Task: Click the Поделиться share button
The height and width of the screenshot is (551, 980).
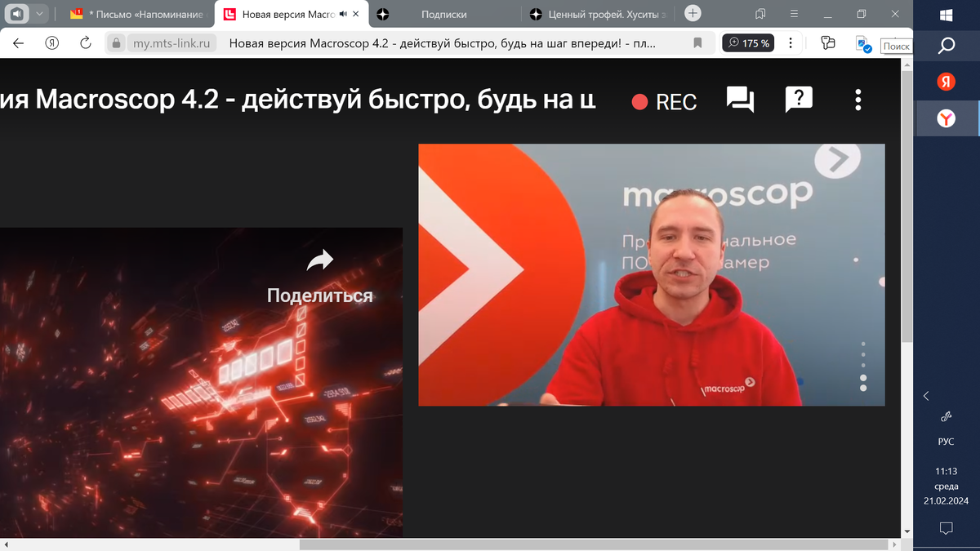Action: [320, 295]
